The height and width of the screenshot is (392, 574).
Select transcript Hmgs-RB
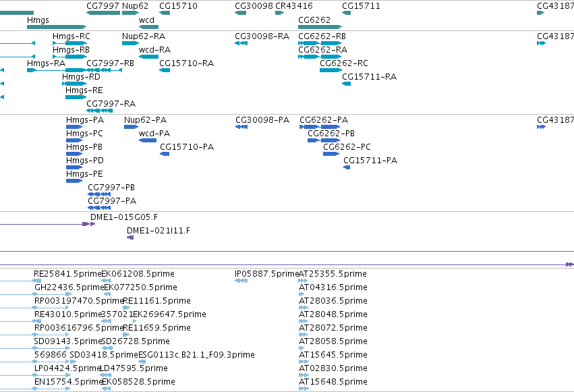pyautogui.click(x=69, y=57)
